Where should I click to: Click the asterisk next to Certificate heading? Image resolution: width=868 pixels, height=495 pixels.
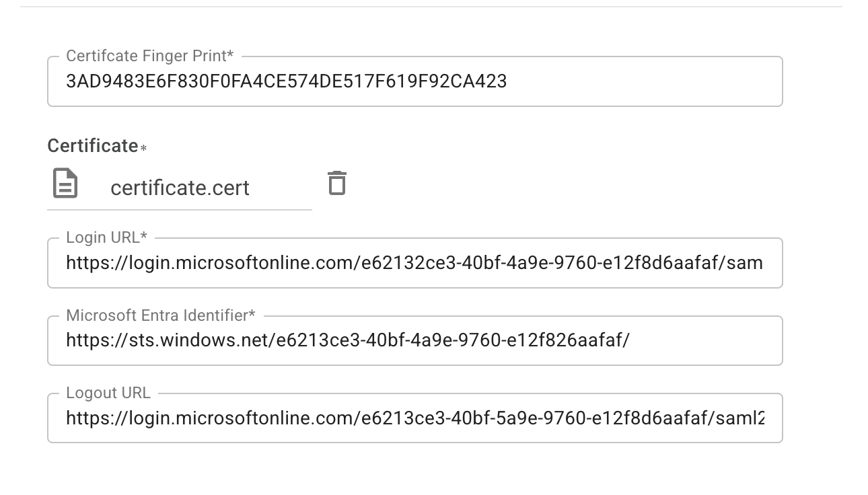[143, 148]
